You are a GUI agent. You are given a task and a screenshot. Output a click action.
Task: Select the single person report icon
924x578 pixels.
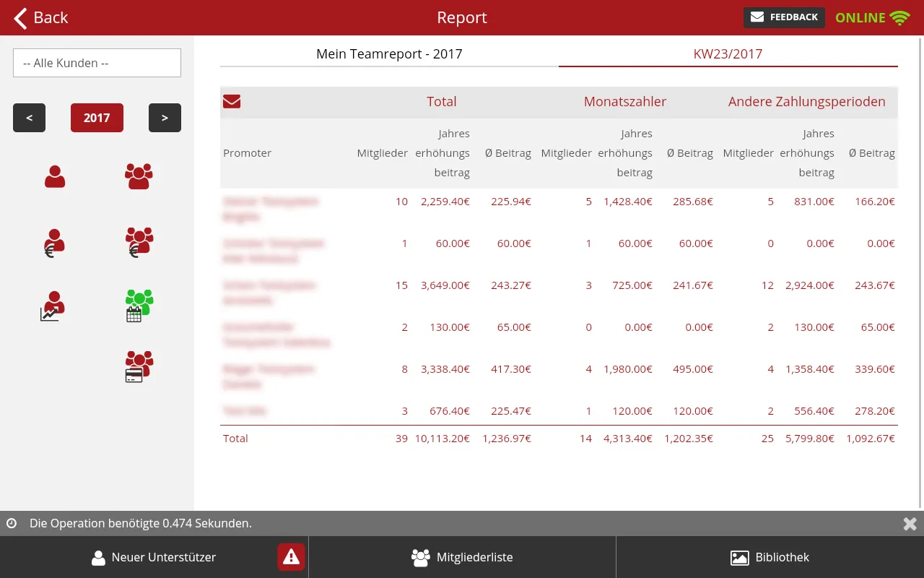coord(55,176)
